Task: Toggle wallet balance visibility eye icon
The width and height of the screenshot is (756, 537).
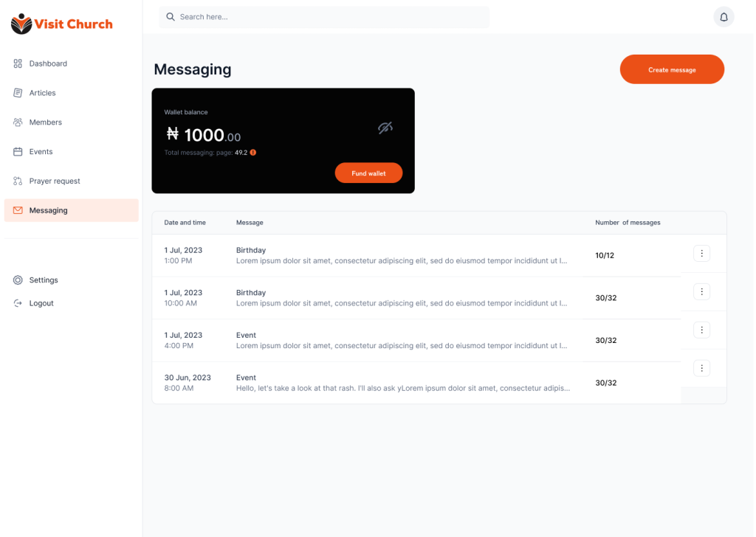Action: [385, 128]
